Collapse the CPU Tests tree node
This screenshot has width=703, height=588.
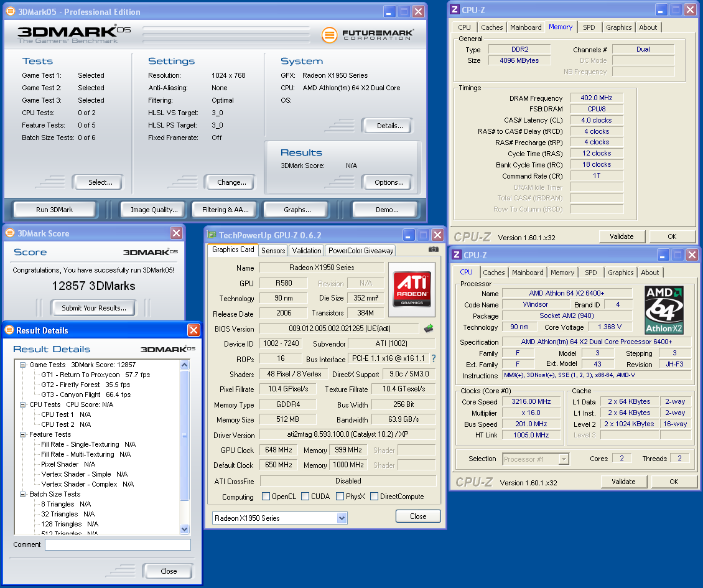22,404
